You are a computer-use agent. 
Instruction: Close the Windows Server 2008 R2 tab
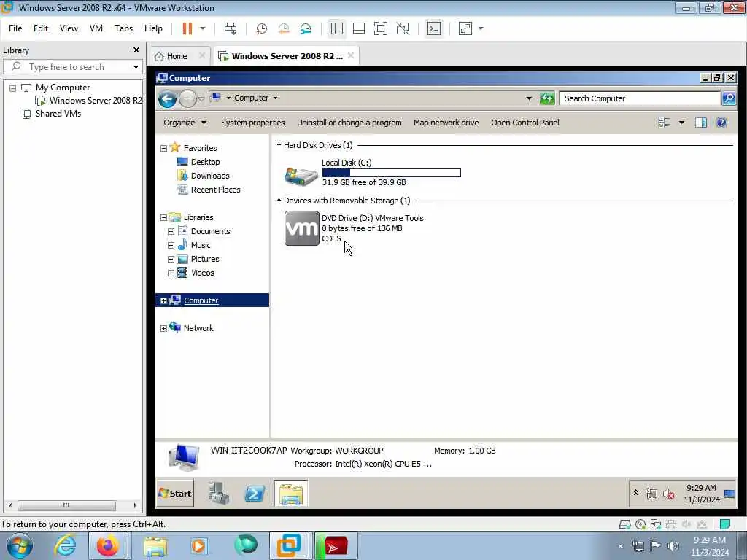tap(351, 55)
